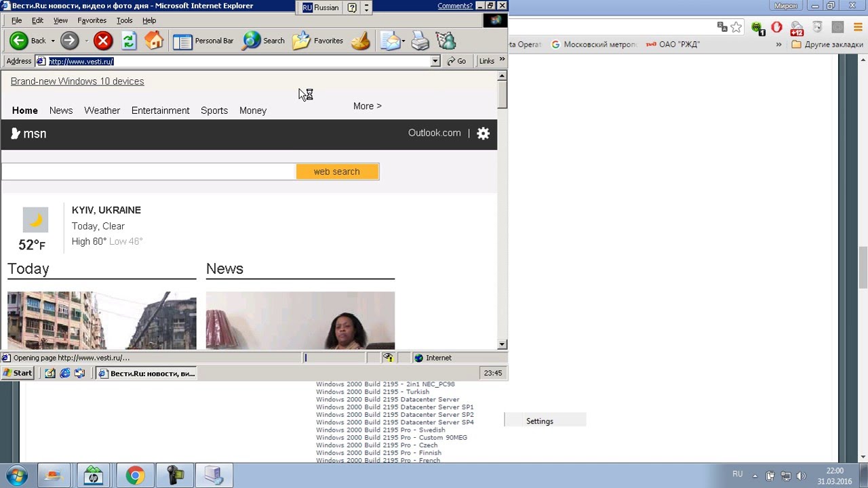Select the News tab on MSN
This screenshot has height=488, width=868.
[61, 110]
